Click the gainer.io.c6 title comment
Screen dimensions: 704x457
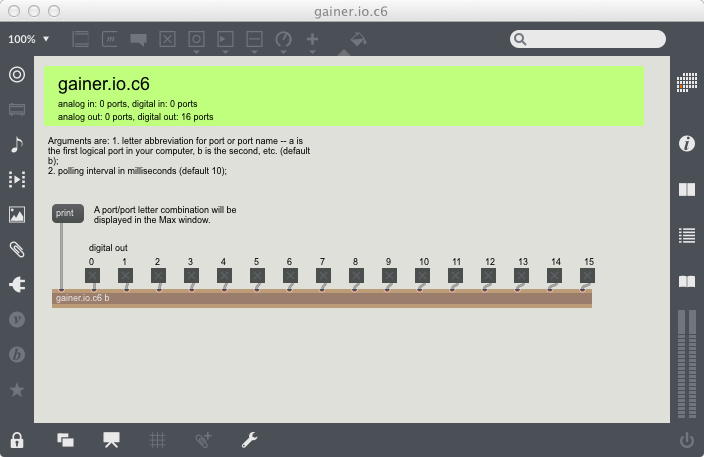(104, 84)
